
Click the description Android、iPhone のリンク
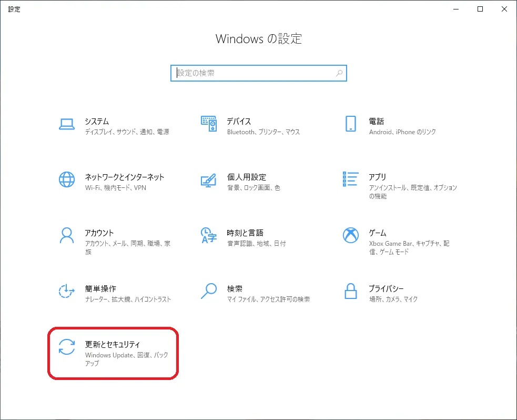coord(402,132)
